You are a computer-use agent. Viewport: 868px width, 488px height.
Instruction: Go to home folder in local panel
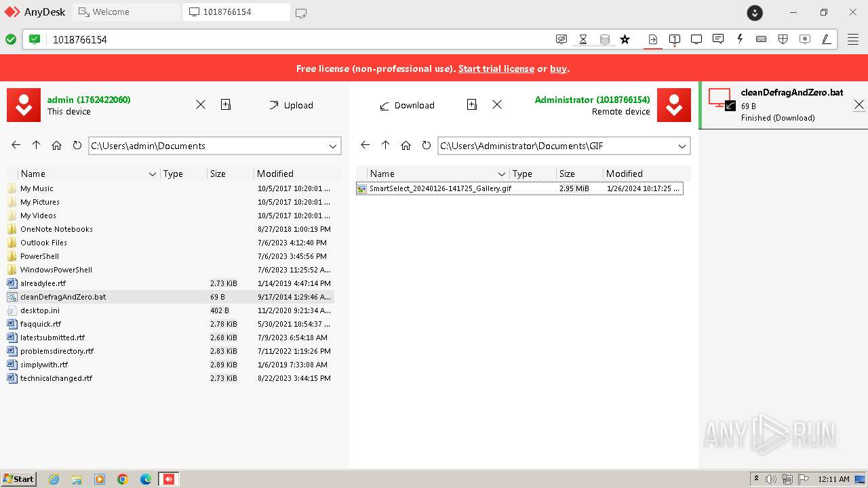pos(57,145)
